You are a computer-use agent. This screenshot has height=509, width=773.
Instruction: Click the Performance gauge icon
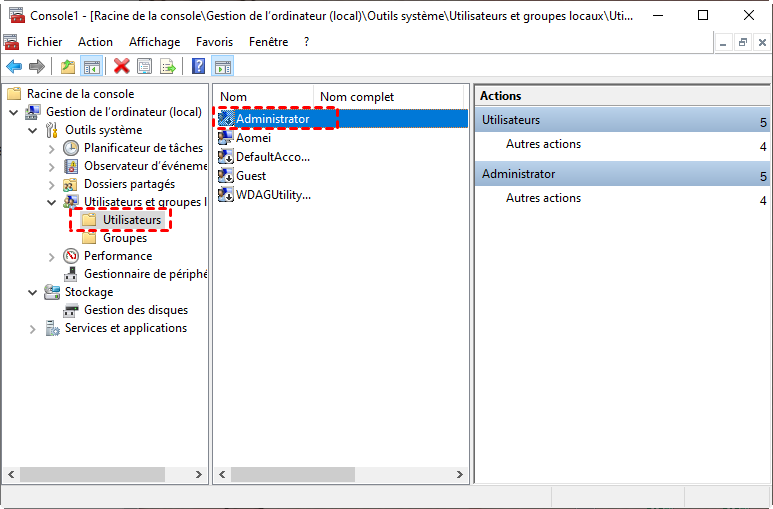point(71,256)
